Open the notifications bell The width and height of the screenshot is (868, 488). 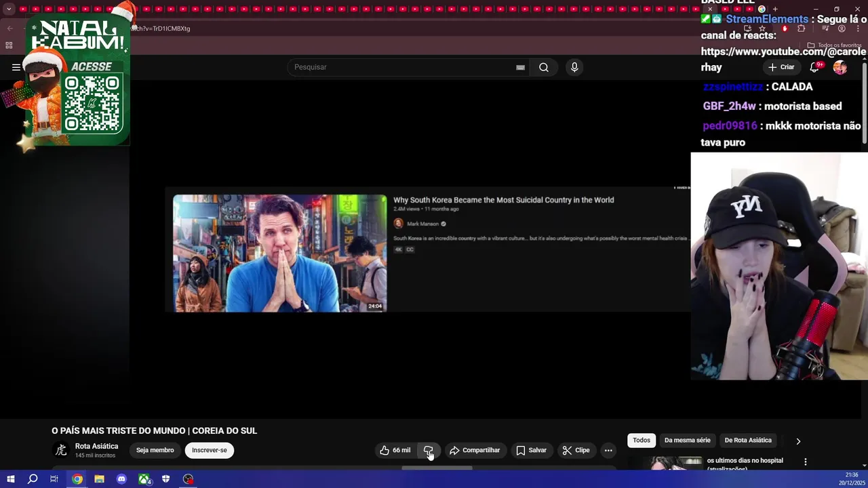[816, 67]
